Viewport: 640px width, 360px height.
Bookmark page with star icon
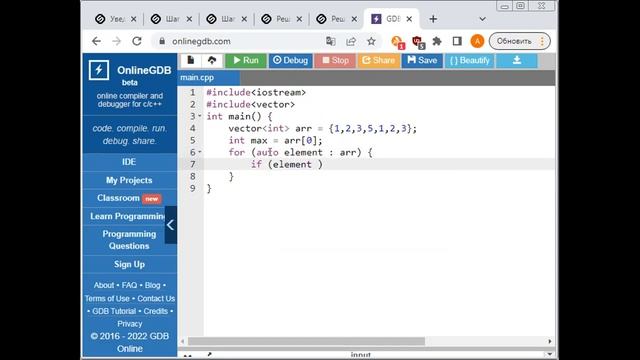click(x=371, y=41)
